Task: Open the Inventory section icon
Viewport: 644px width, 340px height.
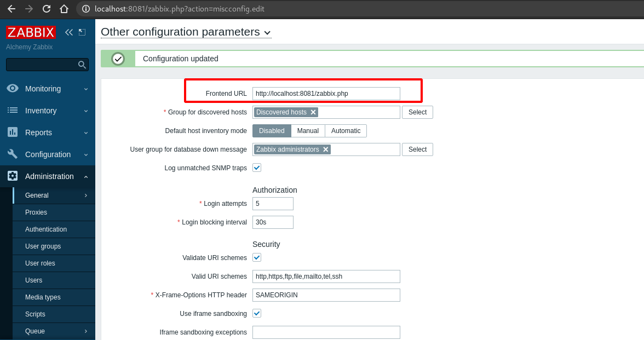Action: tap(13, 110)
